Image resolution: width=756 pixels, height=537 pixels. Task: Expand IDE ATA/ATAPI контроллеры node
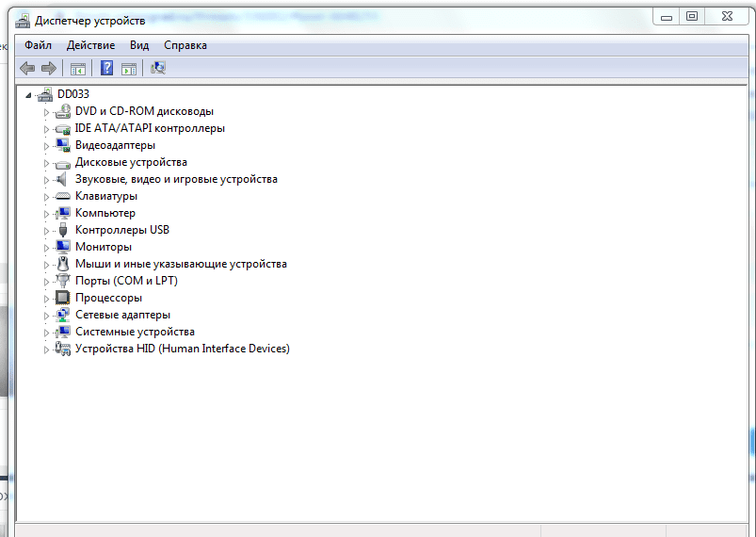pos(46,129)
